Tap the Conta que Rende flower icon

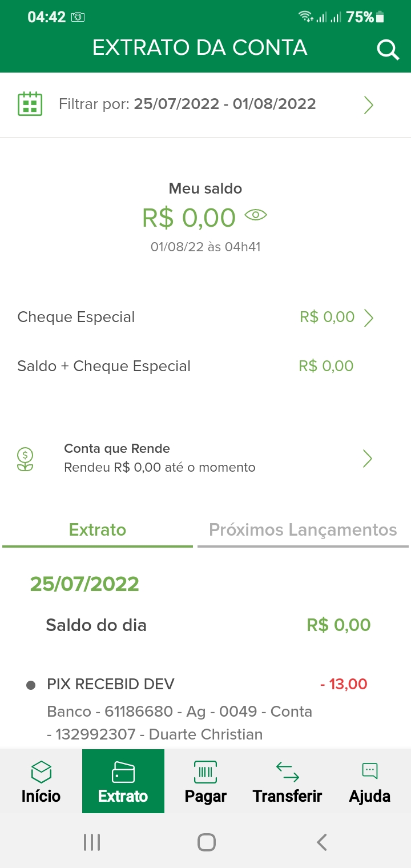click(25, 459)
